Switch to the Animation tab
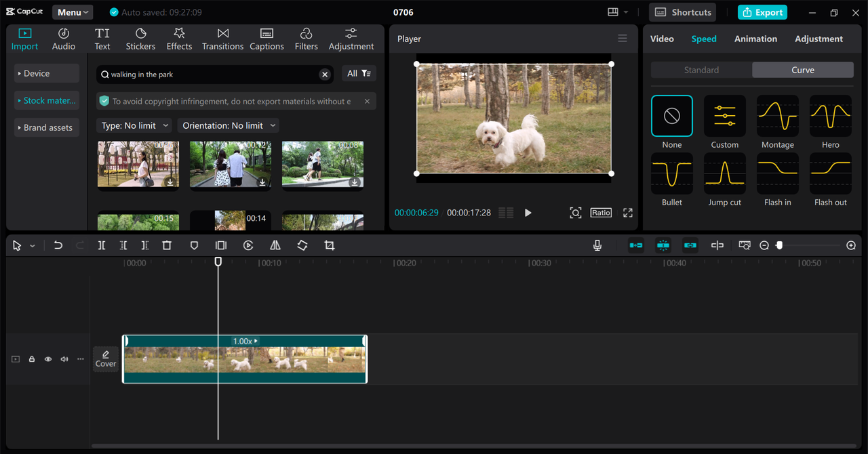Image resolution: width=868 pixels, height=454 pixels. [x=755, y=39]
